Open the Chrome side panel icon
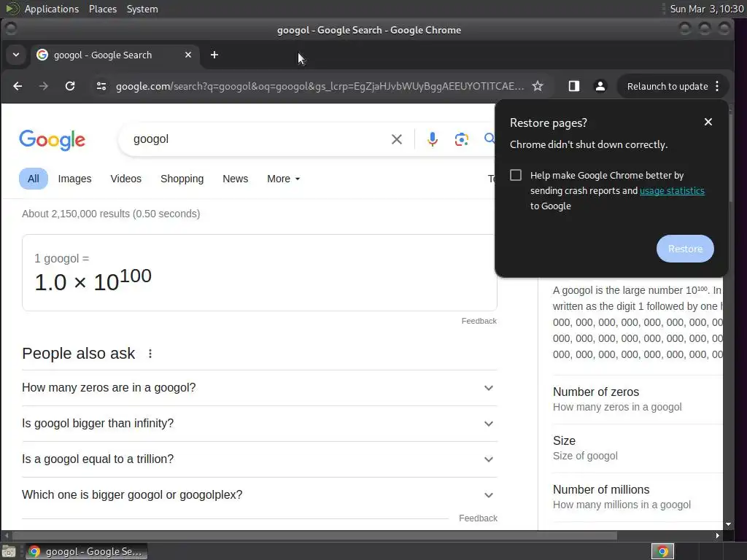The height and width of the screenshot is (560, 747). (x=573, y=86)
